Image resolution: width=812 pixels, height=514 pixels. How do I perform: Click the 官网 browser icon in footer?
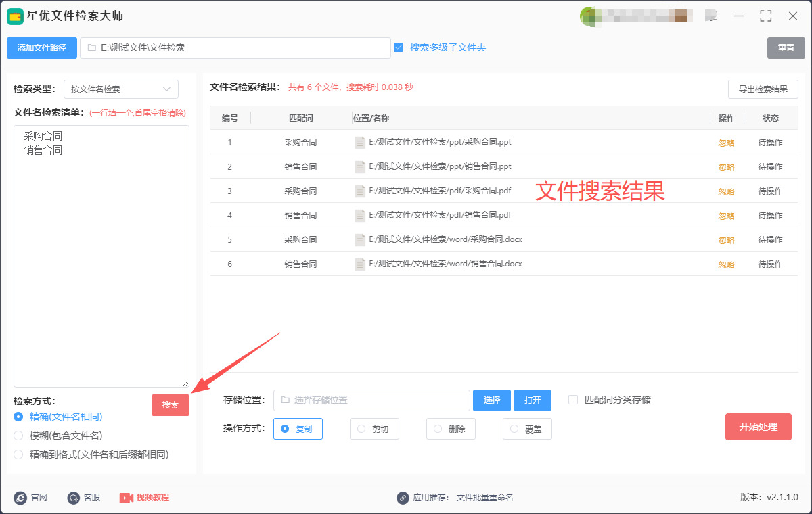pyautogui.click(x=20, y=498)
